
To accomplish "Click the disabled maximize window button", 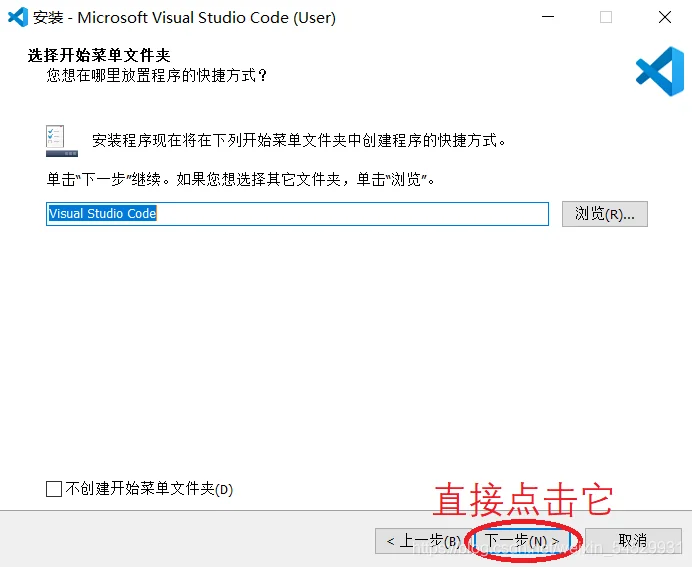I will [x=606, y=17].
